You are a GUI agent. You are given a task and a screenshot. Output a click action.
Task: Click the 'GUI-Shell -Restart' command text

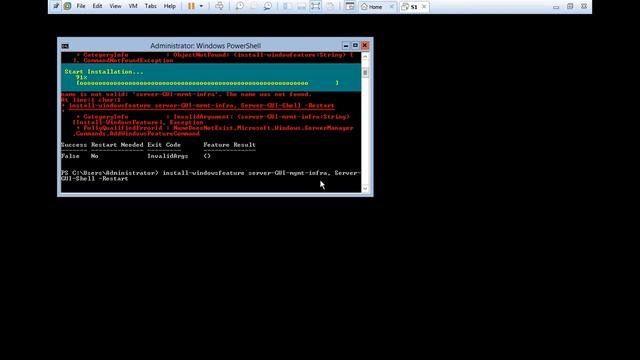[94, 179]
